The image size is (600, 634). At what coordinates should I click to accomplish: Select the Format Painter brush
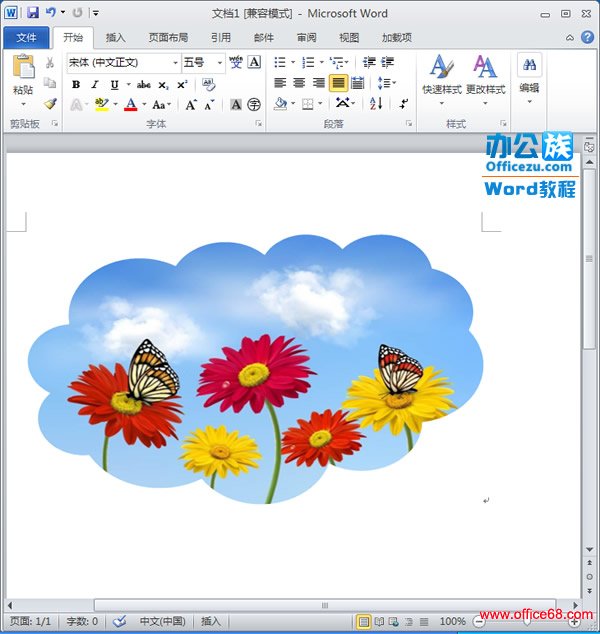pos(50,104)
